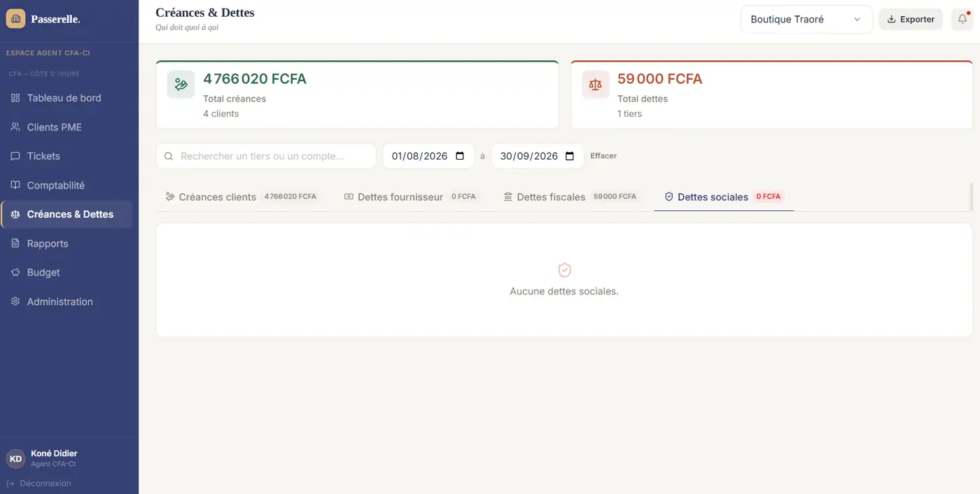Click the 'Total créances' label
This screenshot has height=494, width=980.
pyautogui.click(x=234, y=99)
